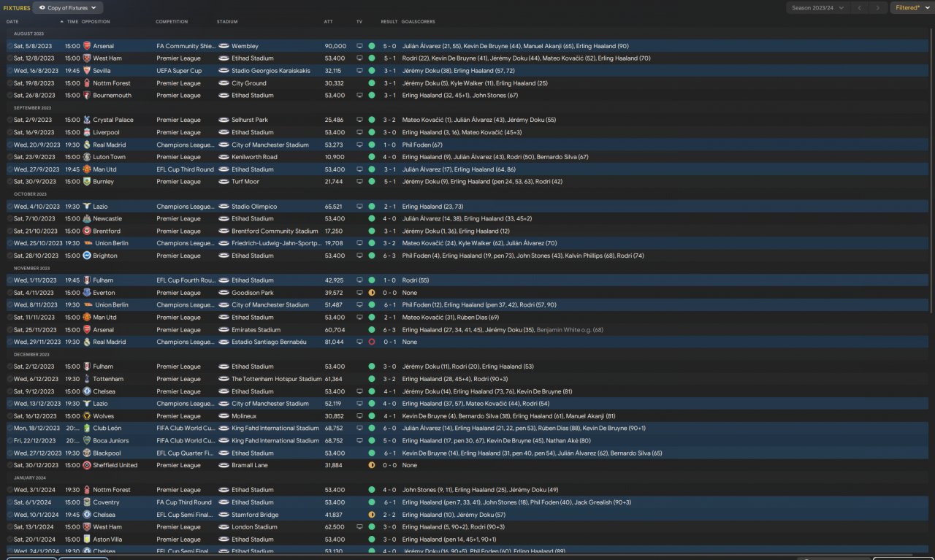Tick the selection circle for Sat, 7/10/2023

point(10,218)
